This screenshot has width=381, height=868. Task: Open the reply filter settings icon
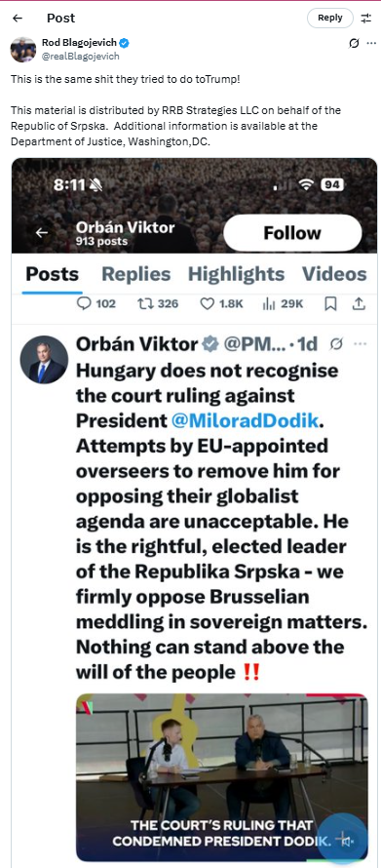click(366, 18)
